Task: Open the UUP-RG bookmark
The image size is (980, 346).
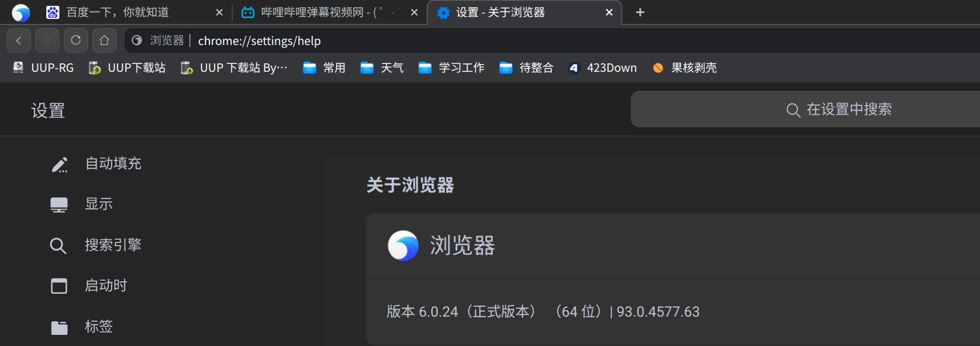Action: (x=43, y=68)
